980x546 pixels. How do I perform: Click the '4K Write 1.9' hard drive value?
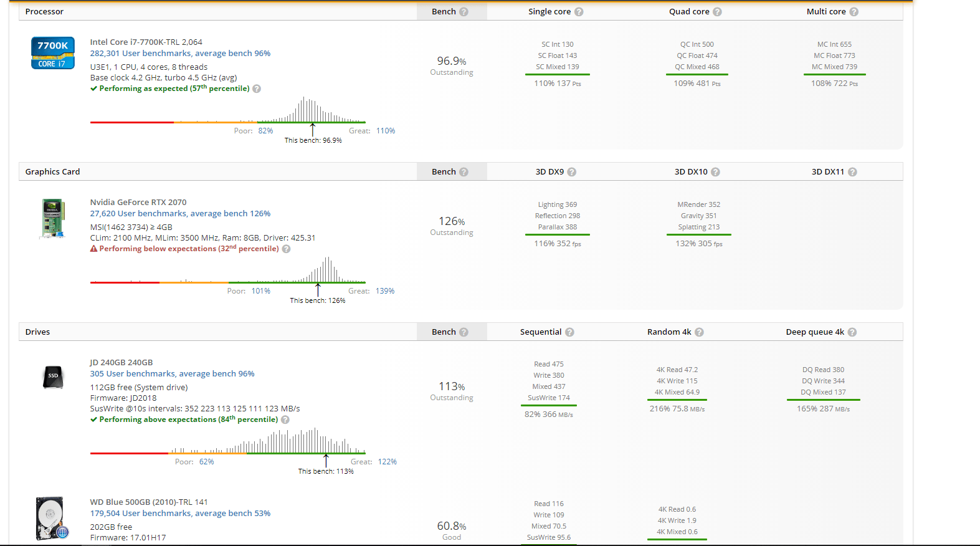point(677,521)
